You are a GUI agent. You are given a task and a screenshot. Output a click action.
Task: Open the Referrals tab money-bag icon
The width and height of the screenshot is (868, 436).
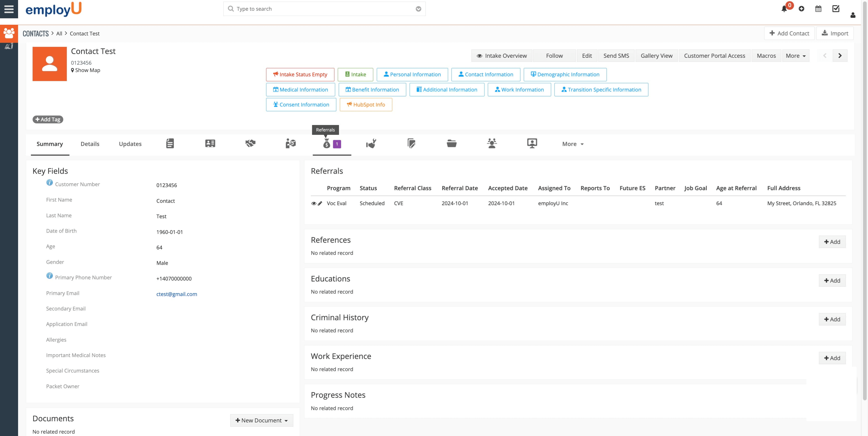click(326, 144)
